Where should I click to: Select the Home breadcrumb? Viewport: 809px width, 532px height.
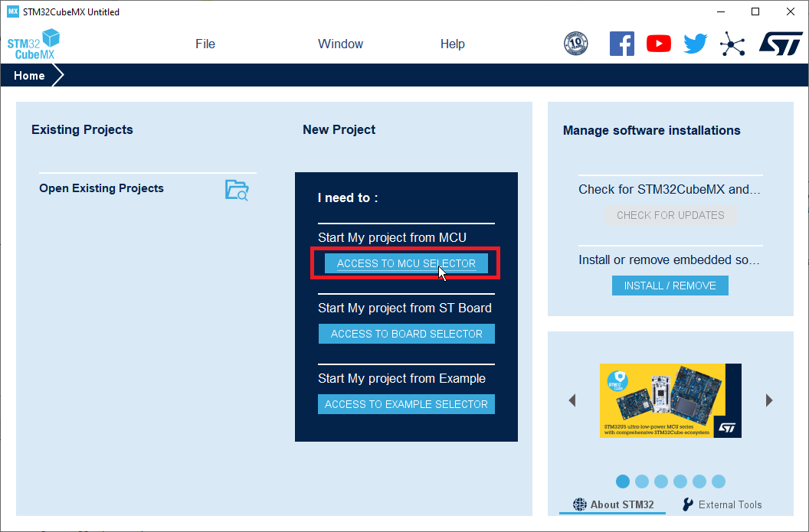point(29,76)
